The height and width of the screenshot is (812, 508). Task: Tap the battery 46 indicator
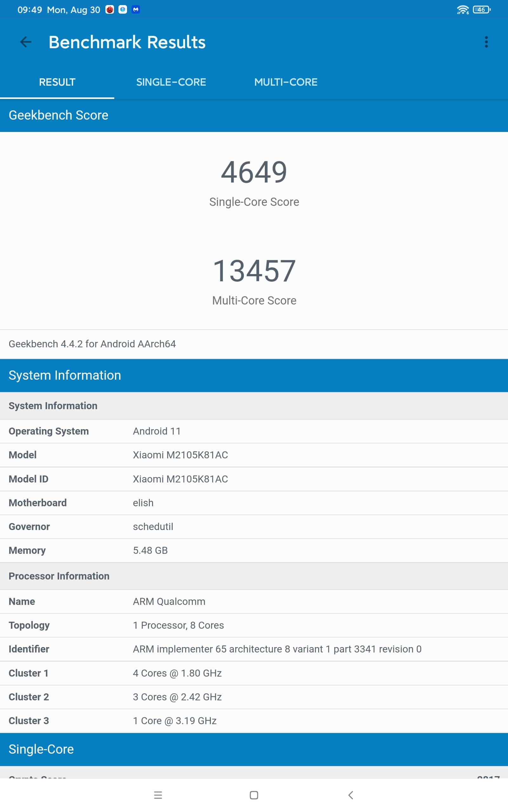tap(481, 10)
